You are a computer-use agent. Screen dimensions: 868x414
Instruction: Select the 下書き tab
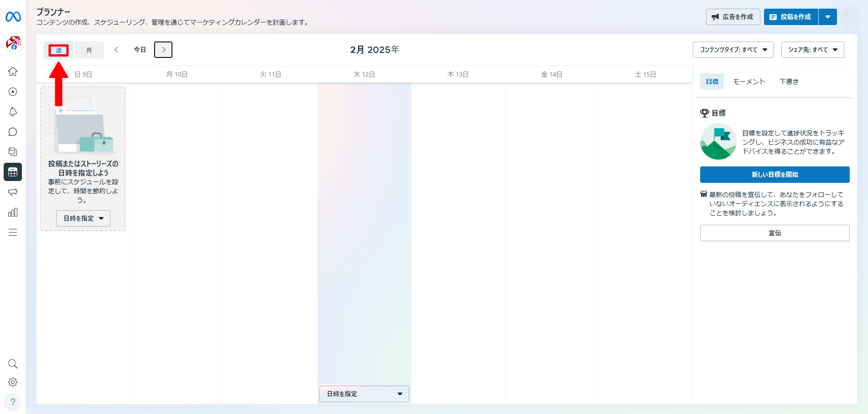click(789, 82)
